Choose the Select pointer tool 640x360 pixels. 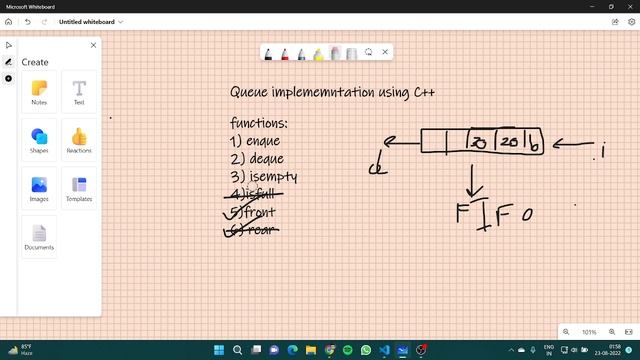(x=9, y=45)
